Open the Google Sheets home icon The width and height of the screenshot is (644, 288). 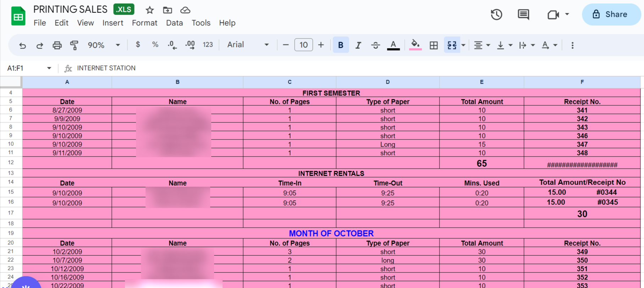(x=18, y=16)
